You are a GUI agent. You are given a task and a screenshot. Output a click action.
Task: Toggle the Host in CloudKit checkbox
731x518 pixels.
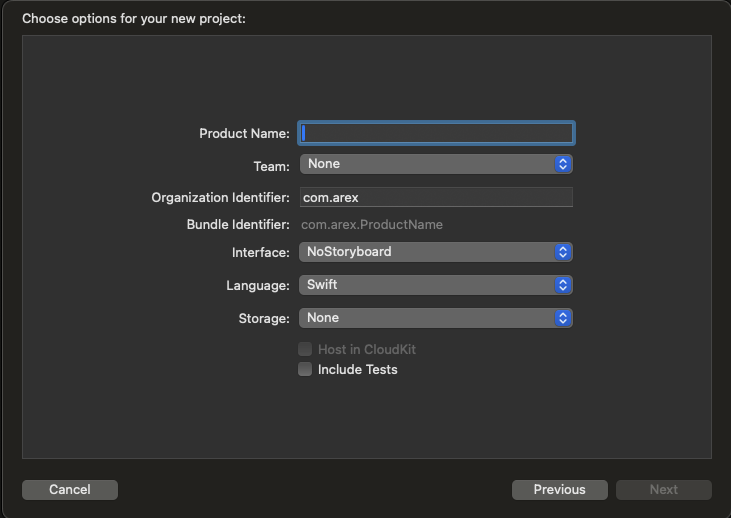[305, 349]
